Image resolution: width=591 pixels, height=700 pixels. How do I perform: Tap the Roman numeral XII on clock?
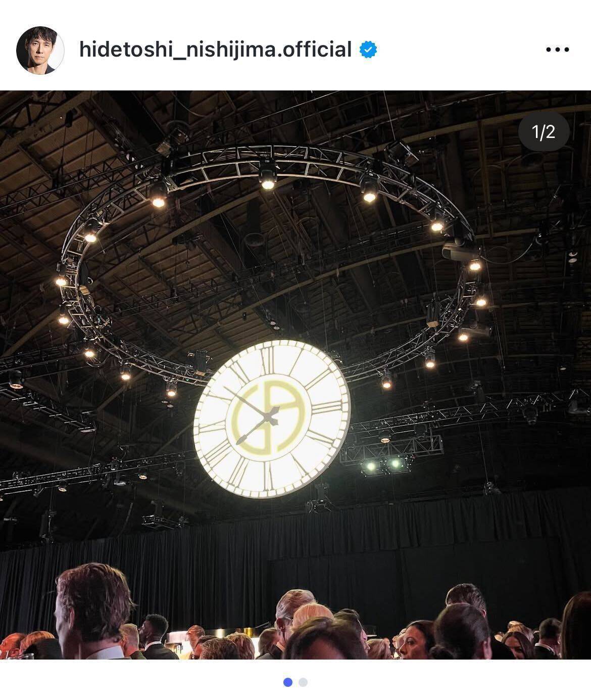click(268, 359)
